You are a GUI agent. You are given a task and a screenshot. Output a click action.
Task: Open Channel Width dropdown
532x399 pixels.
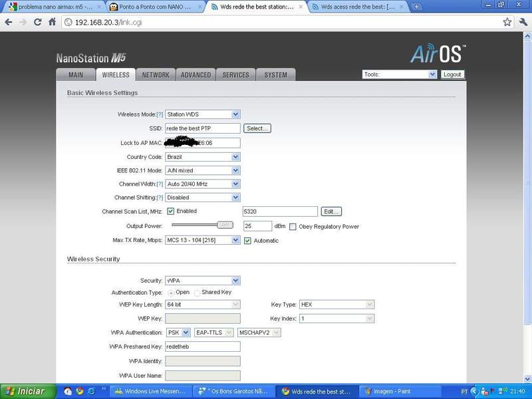coord(203,184)
